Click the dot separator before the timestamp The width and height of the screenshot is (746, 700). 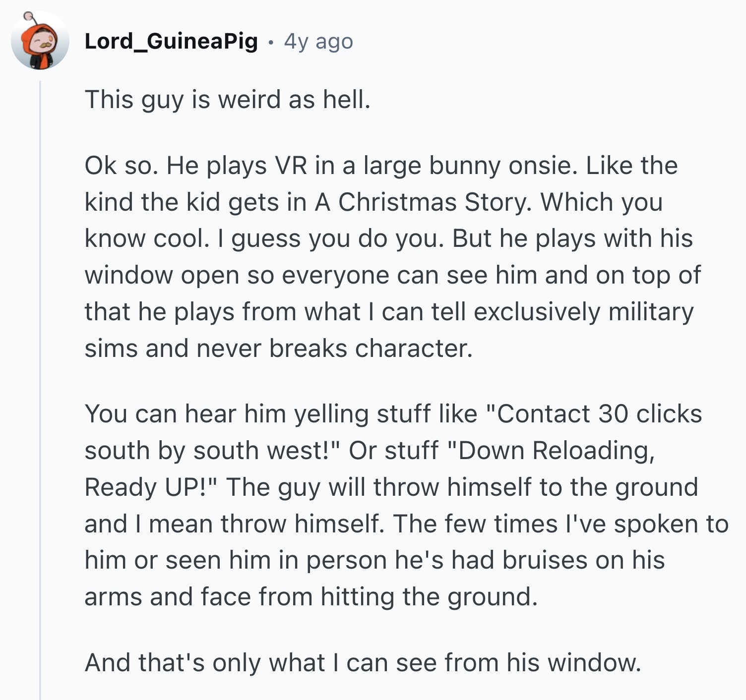pos(270,42)
